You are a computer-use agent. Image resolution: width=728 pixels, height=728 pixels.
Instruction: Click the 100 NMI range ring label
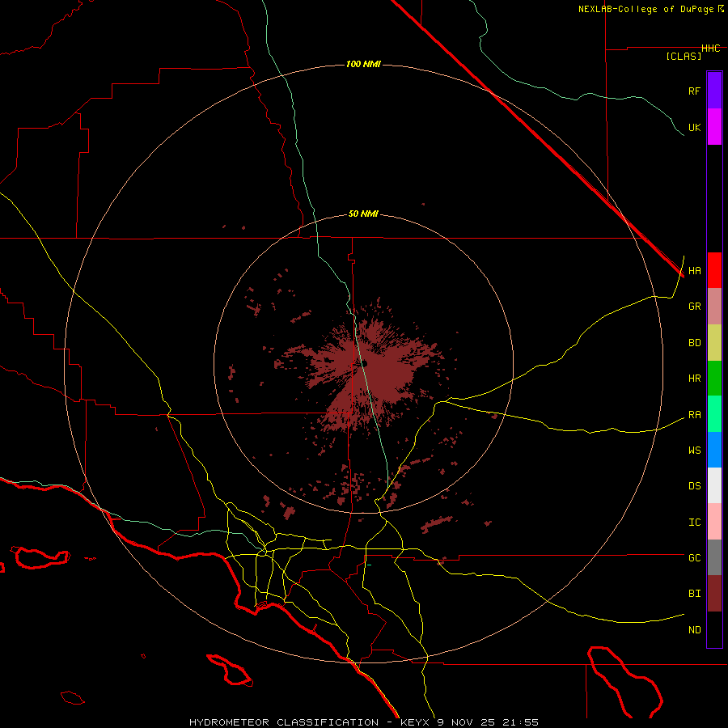point(363,64)
